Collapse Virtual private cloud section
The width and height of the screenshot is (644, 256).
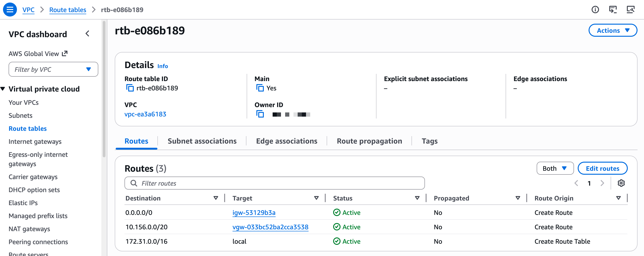coord(3,89)
